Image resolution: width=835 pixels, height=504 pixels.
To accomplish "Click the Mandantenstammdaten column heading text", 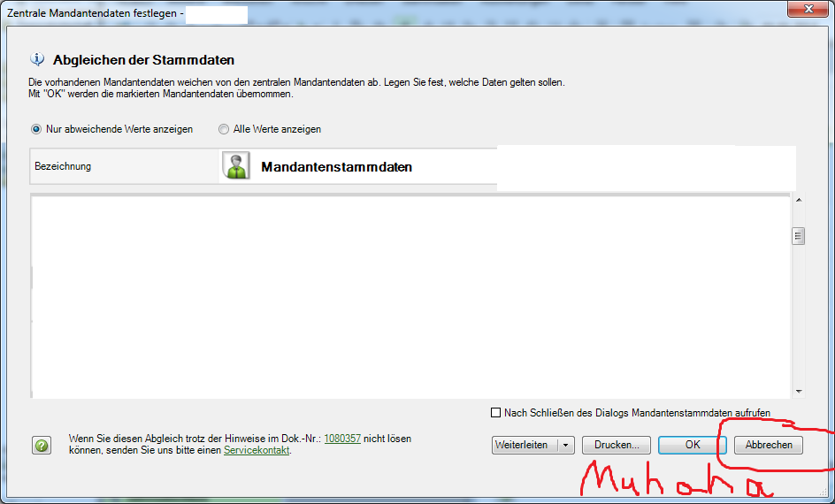I will tap(336, 167).
